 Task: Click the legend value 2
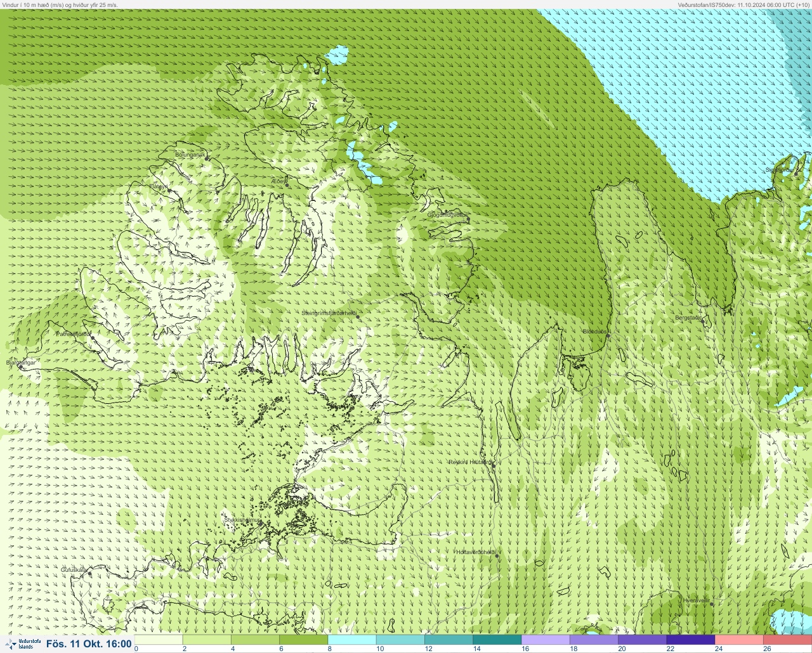coord(185,649)
